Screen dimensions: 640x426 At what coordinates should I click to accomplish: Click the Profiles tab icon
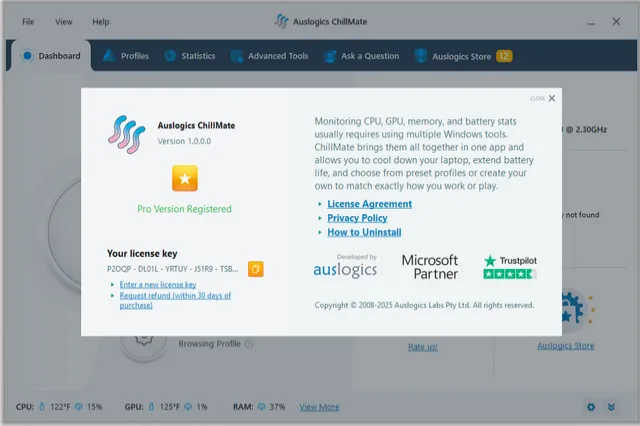109,55
